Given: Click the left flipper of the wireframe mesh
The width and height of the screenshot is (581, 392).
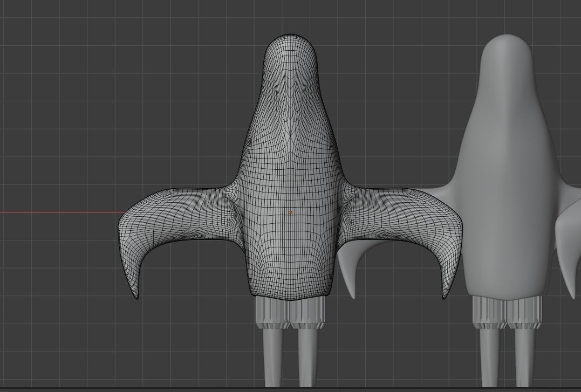Looking at the screenshot, I should pyautogui.click(x=162, y=226).
